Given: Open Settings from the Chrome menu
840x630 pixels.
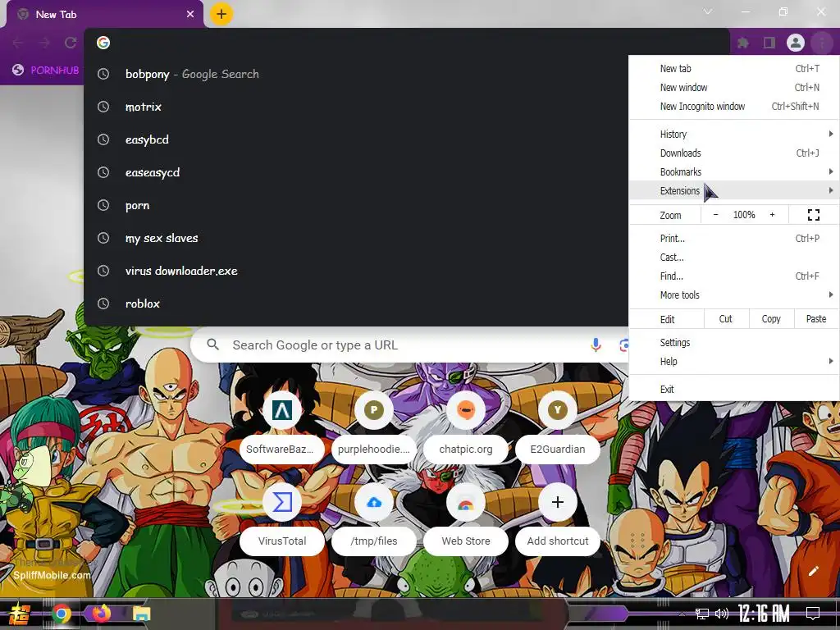Looking at the screenshot, I should (734, 342).
